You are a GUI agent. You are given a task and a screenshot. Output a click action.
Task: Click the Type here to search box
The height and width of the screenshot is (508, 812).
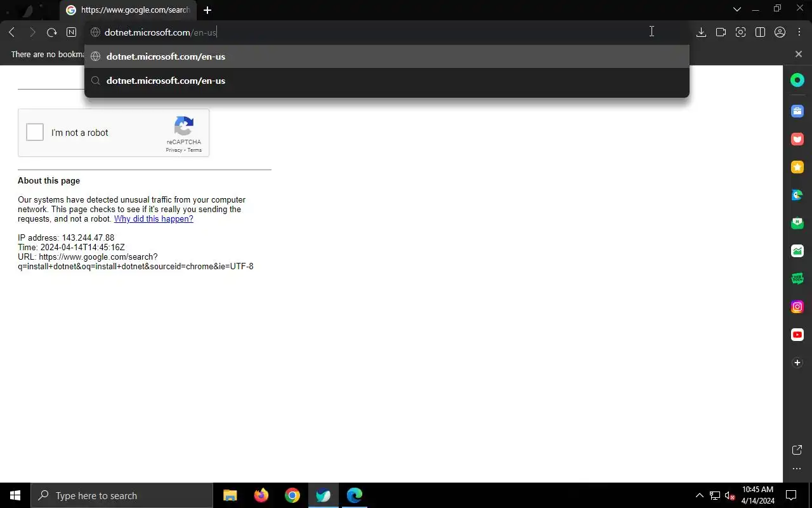coord(122,495)
